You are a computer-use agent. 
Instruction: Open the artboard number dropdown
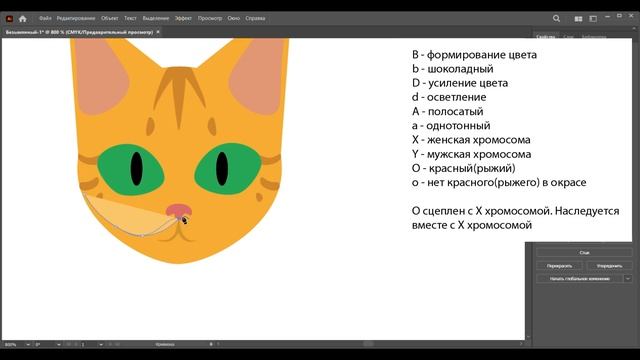tap(101, 344)
